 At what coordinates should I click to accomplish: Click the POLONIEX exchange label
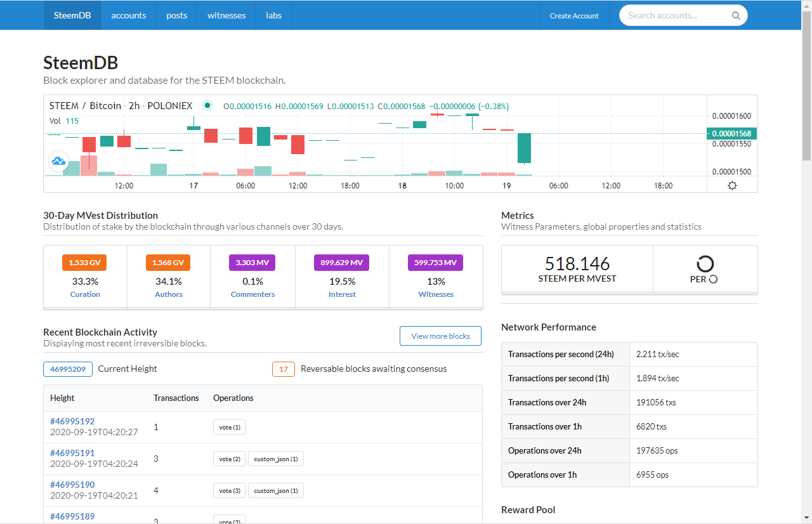169,106
